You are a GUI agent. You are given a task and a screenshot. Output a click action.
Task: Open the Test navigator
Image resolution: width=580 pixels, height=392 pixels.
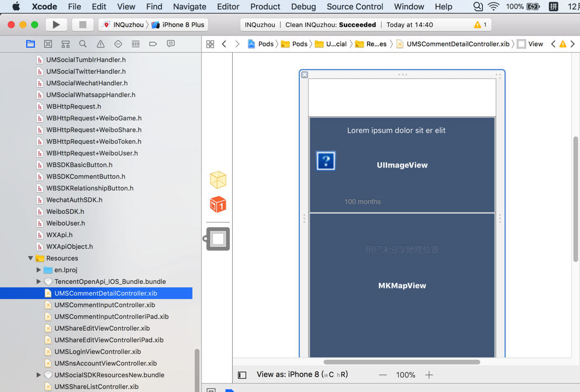118,44
